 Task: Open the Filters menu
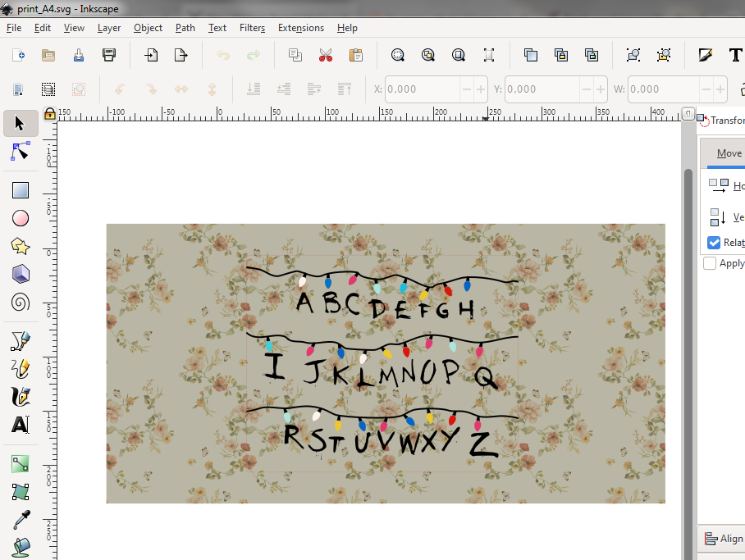252,28
